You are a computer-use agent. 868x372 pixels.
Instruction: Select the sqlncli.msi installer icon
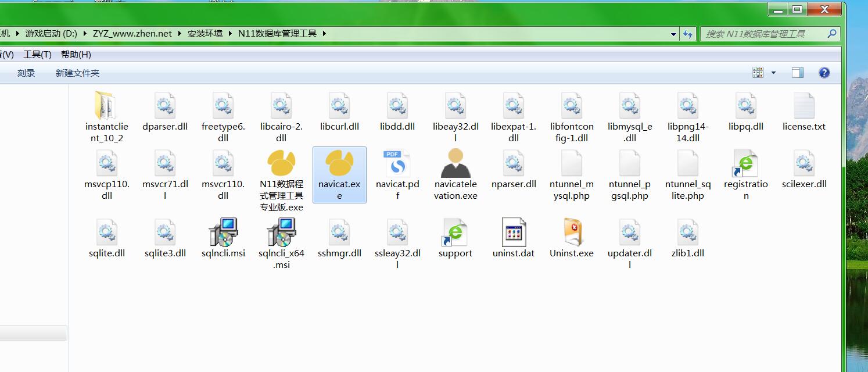(x=223, y=233)
